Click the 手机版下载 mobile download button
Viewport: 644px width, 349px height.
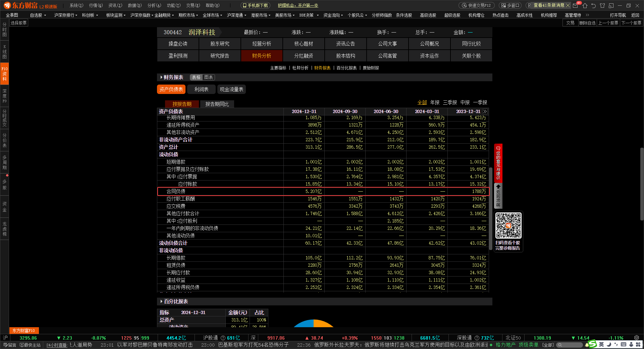coord(256,5)
